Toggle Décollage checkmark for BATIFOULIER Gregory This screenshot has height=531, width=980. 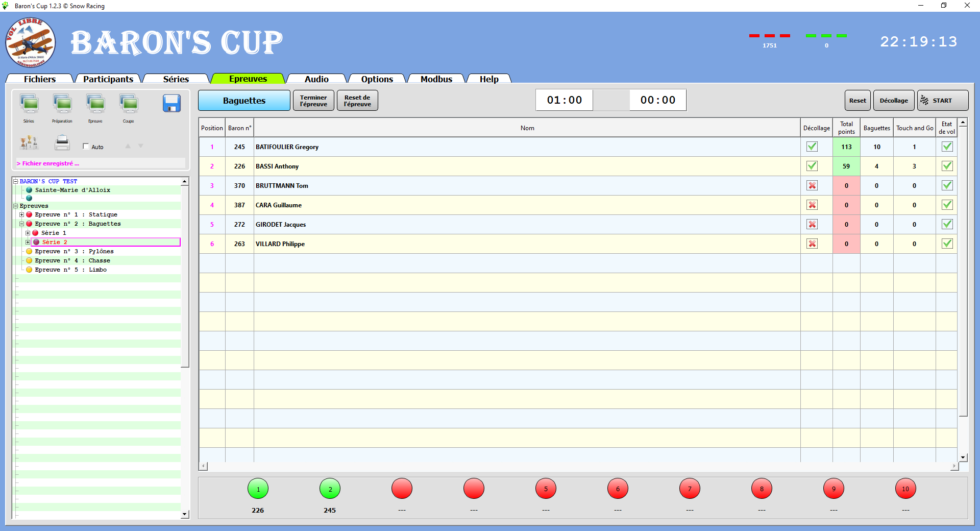point(812,147)
